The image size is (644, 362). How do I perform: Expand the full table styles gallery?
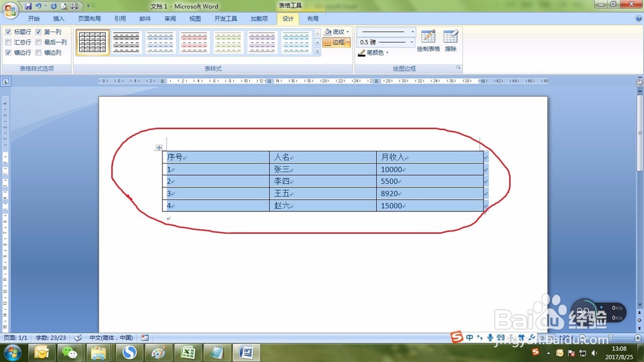tap(317, 52)
